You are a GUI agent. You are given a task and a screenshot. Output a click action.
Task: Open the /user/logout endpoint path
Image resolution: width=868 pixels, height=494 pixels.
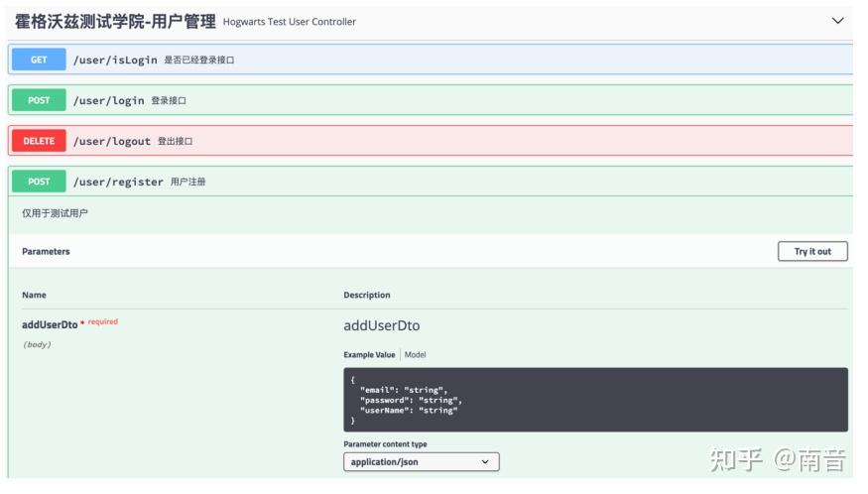[x=112, y=141]
